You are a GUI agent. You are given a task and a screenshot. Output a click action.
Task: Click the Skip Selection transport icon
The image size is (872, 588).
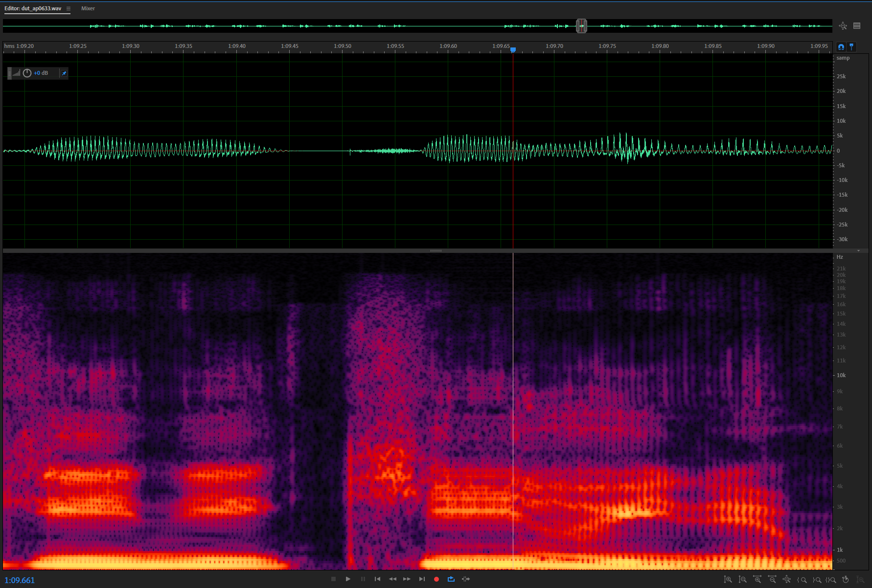(x=466, y=579)
